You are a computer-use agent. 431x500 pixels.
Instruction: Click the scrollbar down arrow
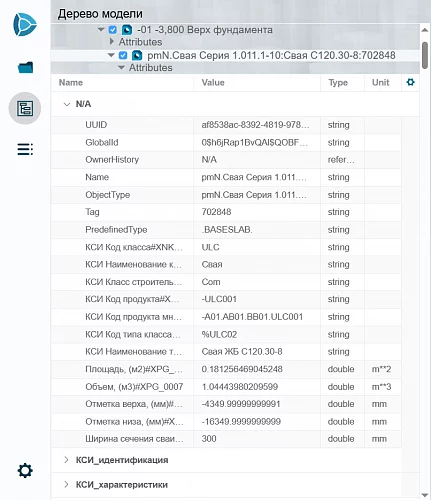425,495
